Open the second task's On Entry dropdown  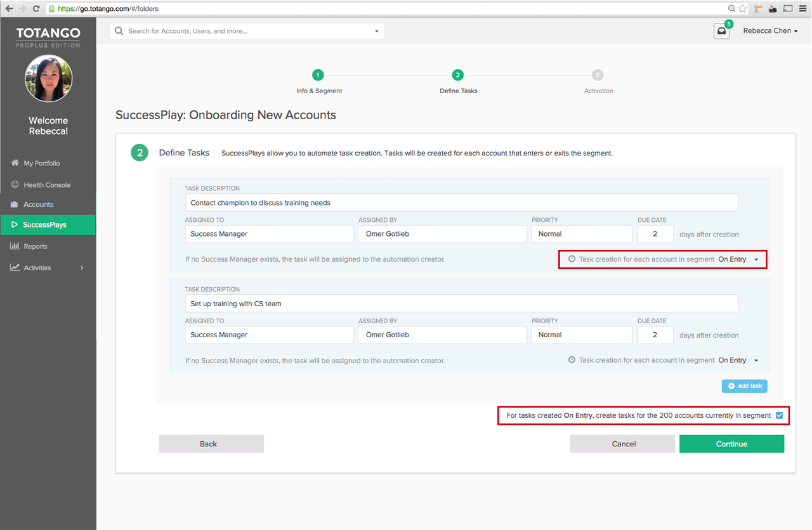[x=738, y=360]
